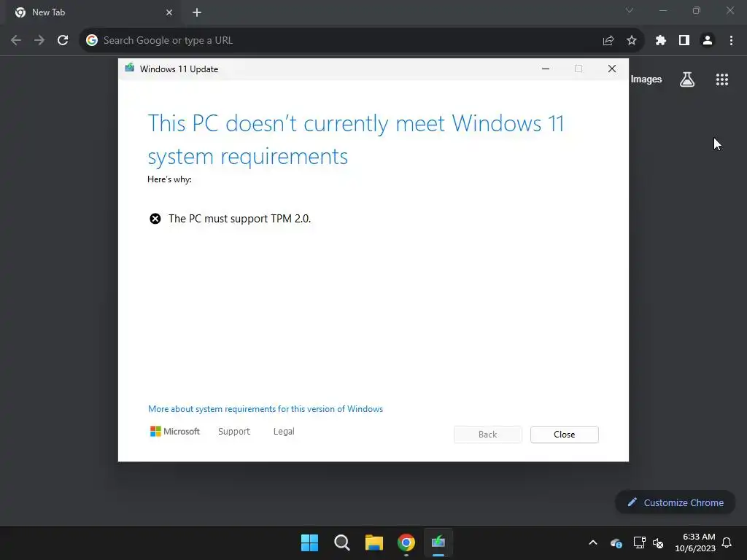Open Chrome three-dot menu
The height and width of the screenshot is (560, 747).
pyautogui.click(x=731, y=41)
